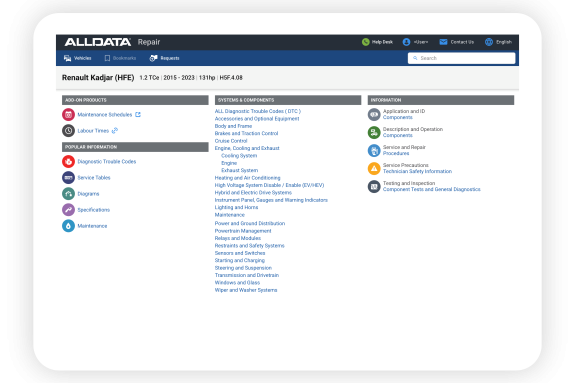
Task: Open Brakes and Traction Control
Action: 246,133
